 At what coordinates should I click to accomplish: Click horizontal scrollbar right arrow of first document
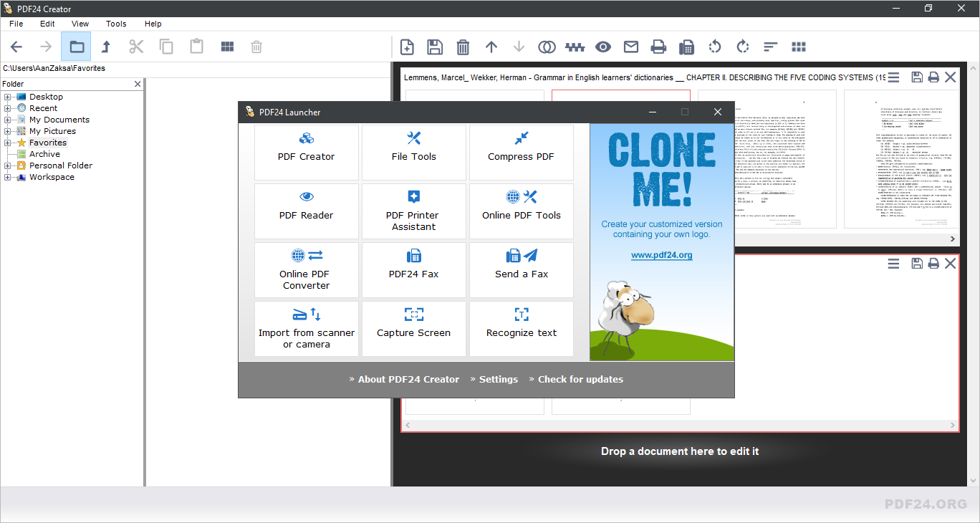[953, 239]
